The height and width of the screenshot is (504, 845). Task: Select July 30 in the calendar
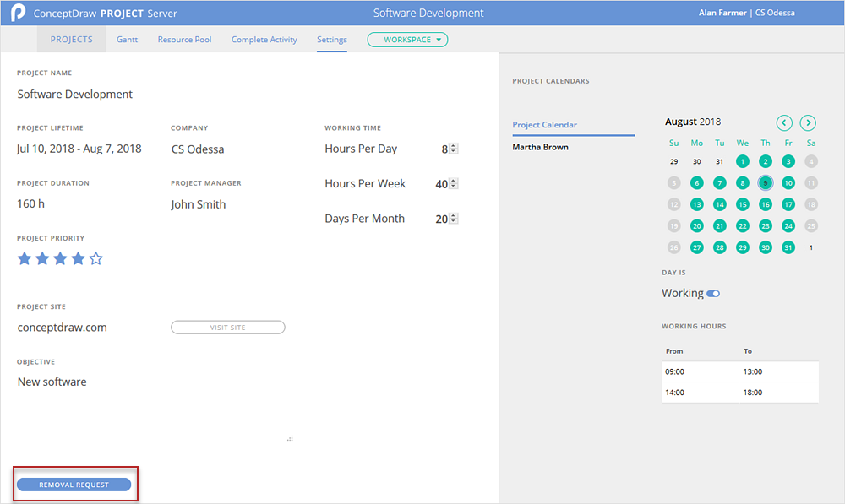(697, 161)
